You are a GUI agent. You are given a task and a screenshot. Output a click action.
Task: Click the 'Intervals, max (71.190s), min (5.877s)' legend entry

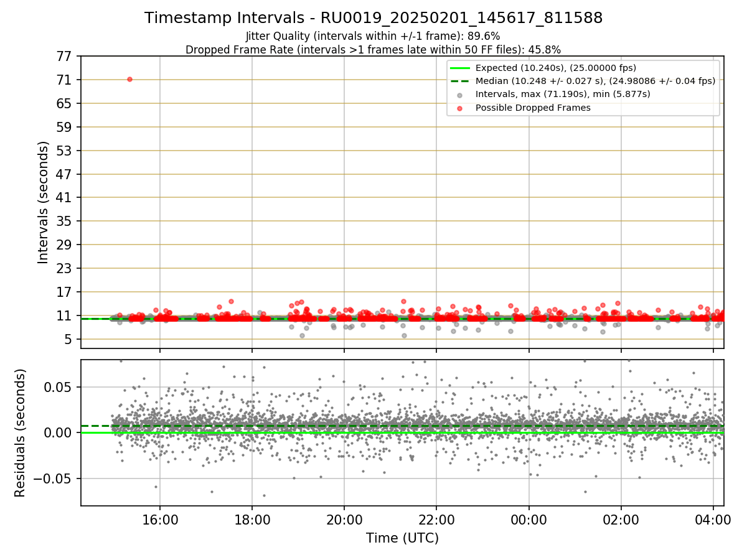pos(563,94)
